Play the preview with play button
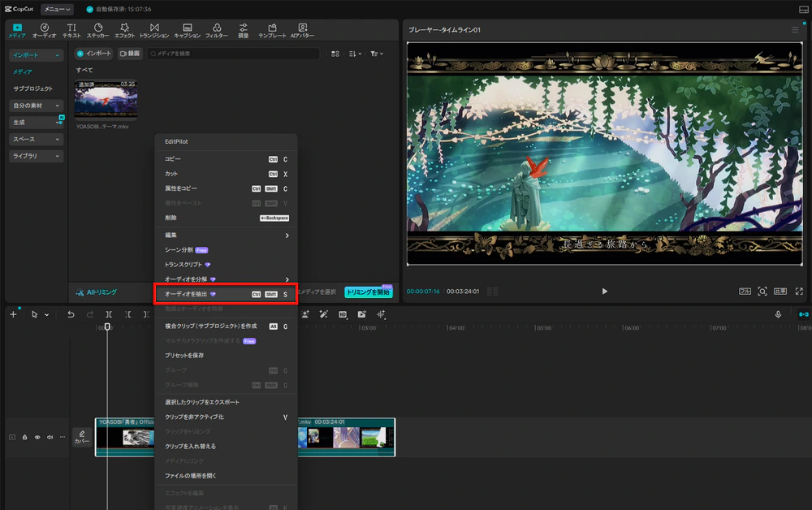 click(604, 292)
